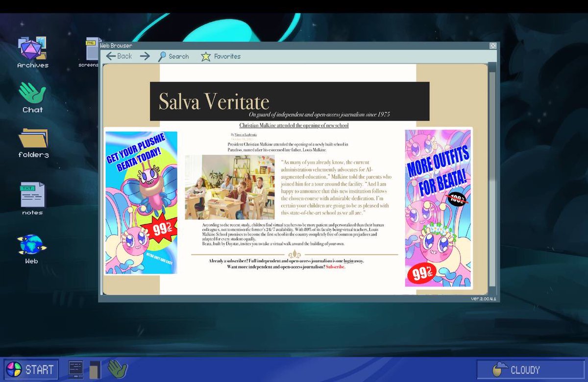
Task: Open the Christian Malkine article headline link
Action: point(294,126)
